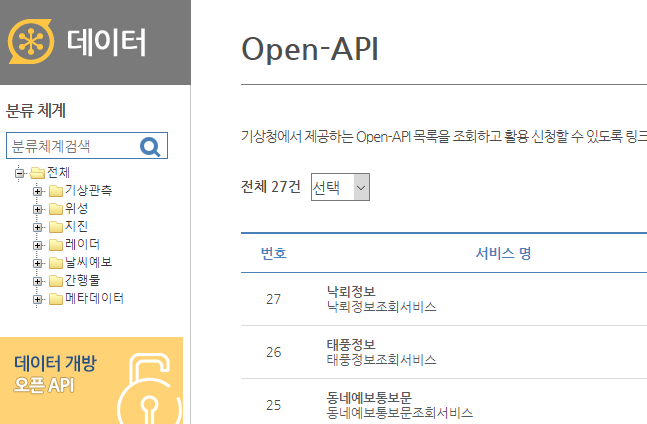Expand the 메타데이터 tree node
Screen dimensions: 647x424
pos(38,299)
